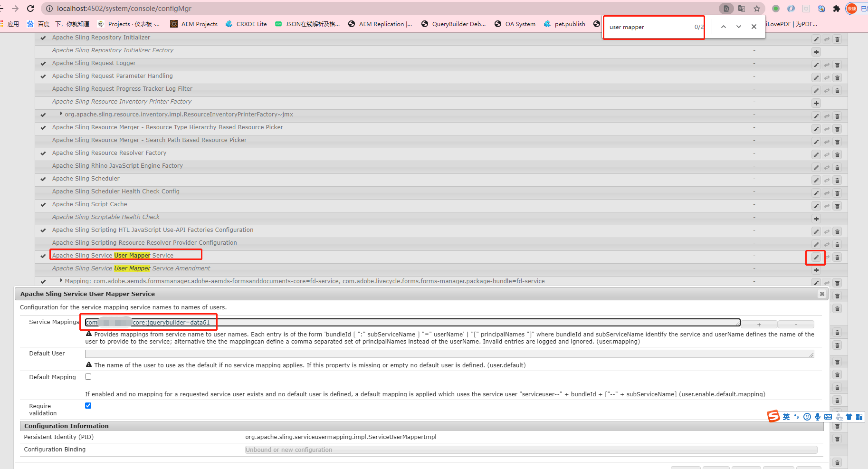Open the OA System bookmark
This screenshot has width=868, height=469.
515,24
